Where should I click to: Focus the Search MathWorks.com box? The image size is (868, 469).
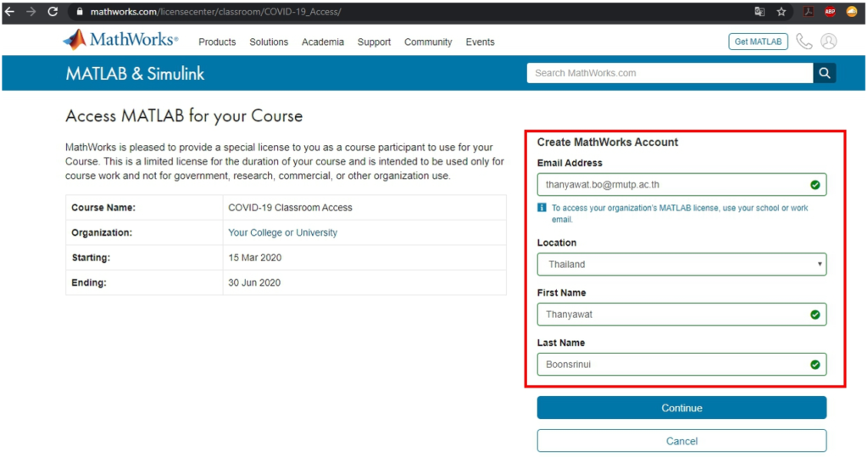point(670,73)
